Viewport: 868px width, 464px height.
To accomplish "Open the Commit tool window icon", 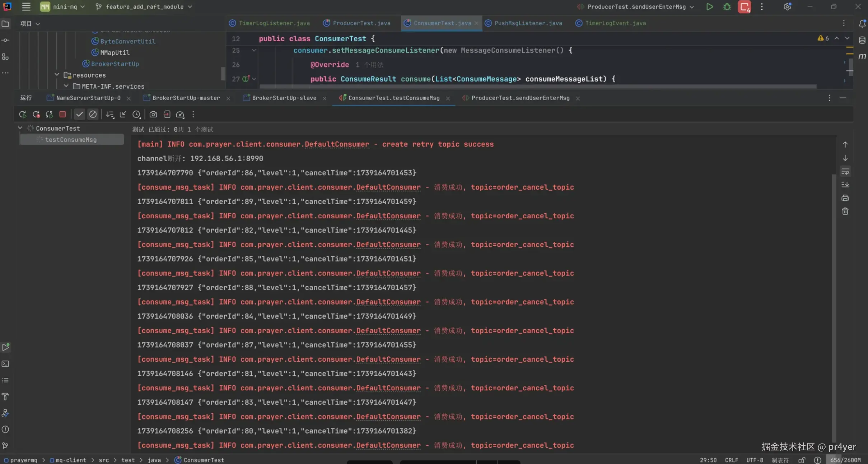I will coord(5,40).
